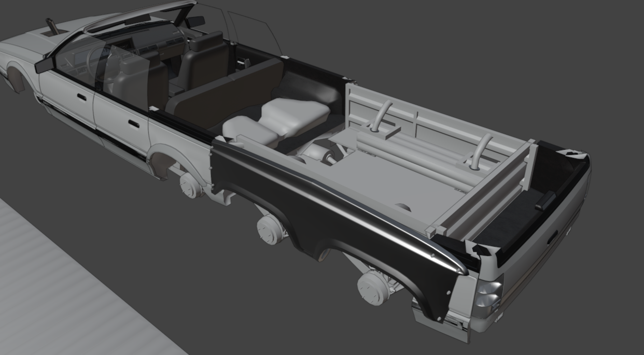Click the curved hoop bar near the cab

point(383,115)
